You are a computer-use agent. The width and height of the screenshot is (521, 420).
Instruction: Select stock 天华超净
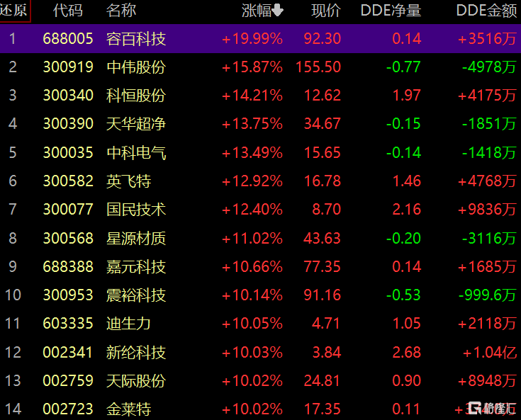click(136, 124)
